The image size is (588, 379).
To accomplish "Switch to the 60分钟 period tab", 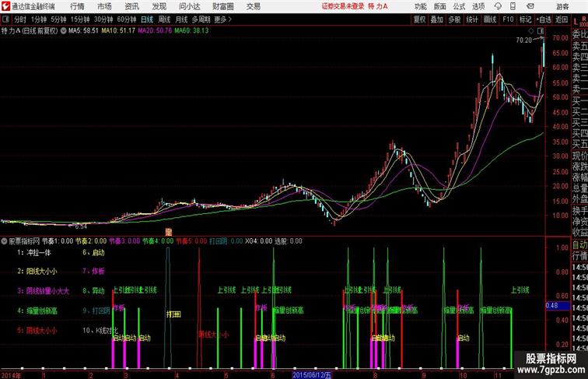I will [127, 19].
